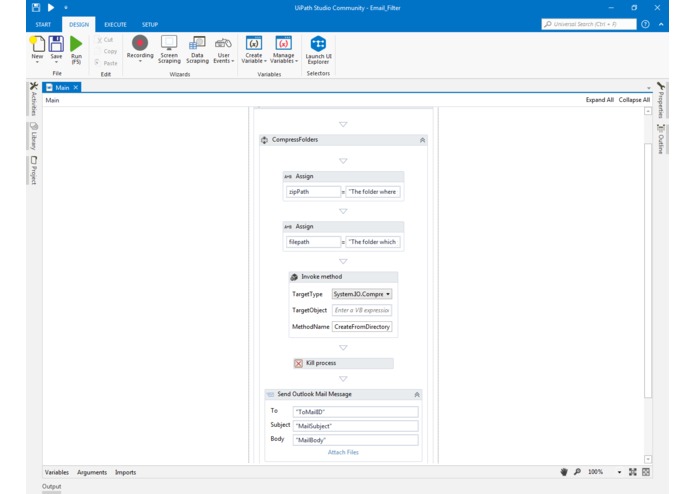Image resolution: width=695 pixels, height=494 pixels.
Task: Click the Main breadcrumb
Action: pyautogui.click(x=52, y=100)
